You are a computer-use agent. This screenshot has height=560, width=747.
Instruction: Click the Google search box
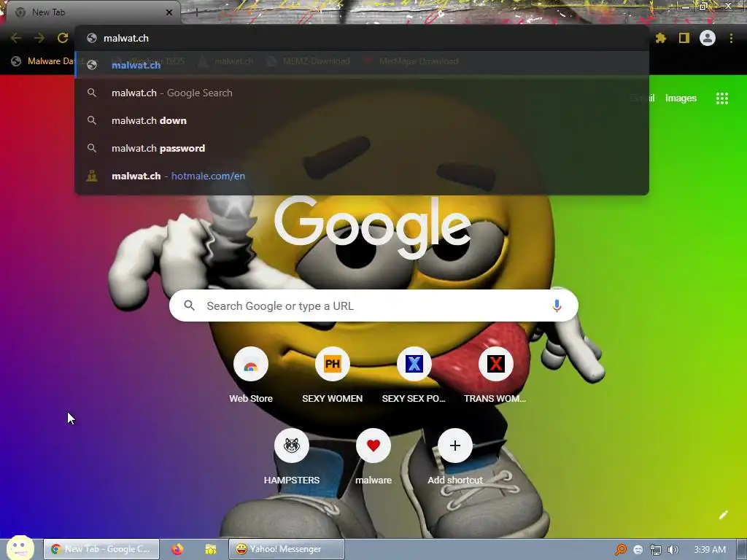click(373, 306)
